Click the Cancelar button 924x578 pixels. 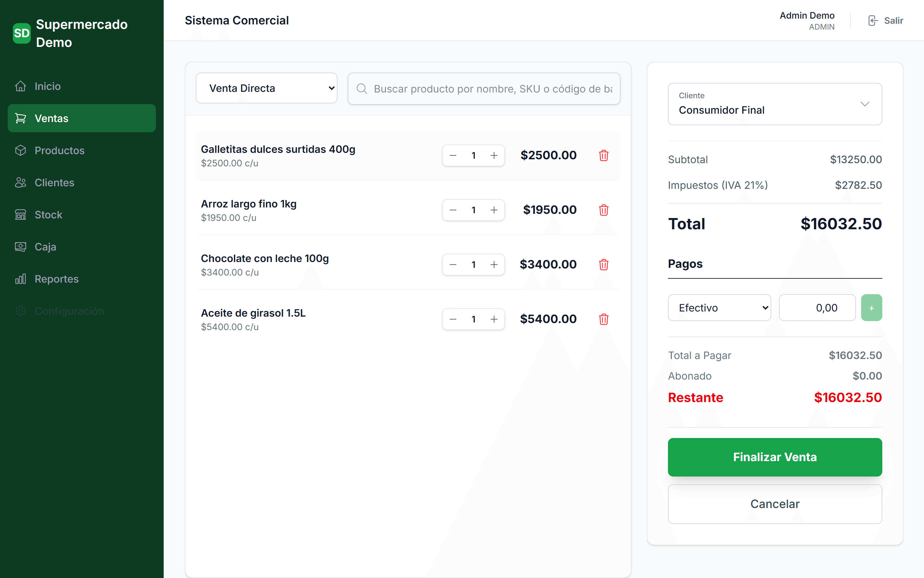(775, 504)
